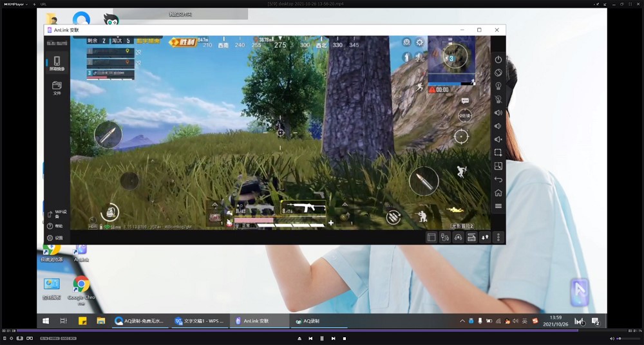
Task: Click the AnLink power button icon
Action: coord(498,60)
